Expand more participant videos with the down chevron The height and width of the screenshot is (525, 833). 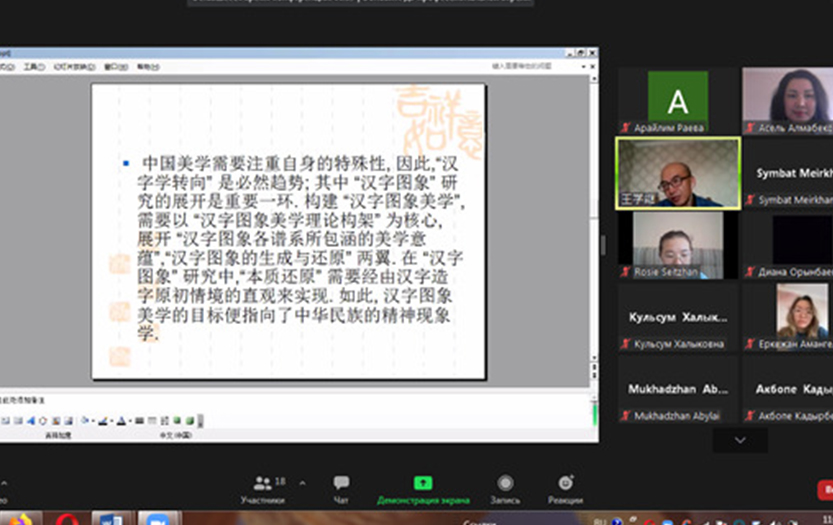point(740,440)
